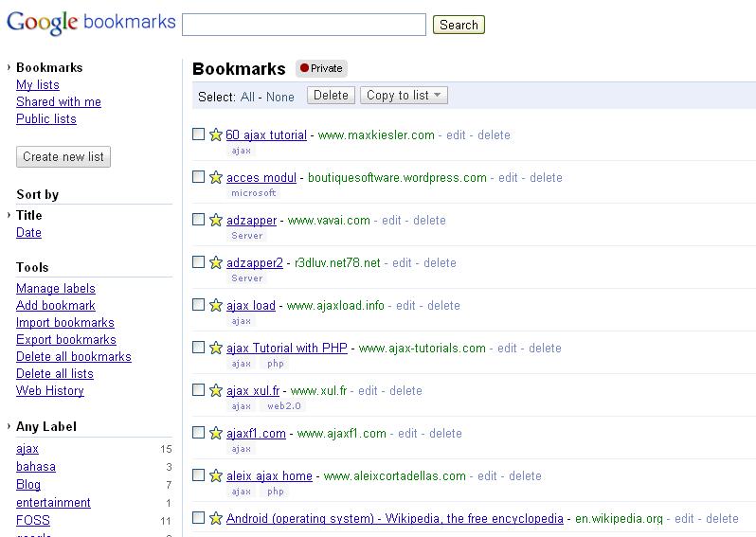The width and height of the screenshot is (756, 537).
Task: Filter by bahasa label
Action: pyautogui.click(x=36, y=467)
